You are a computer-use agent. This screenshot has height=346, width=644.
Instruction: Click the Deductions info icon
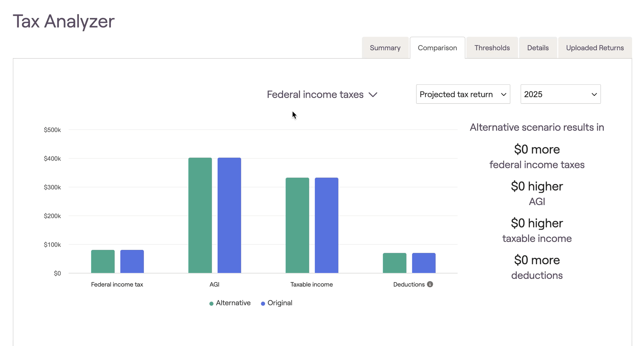tap(430, 284)
